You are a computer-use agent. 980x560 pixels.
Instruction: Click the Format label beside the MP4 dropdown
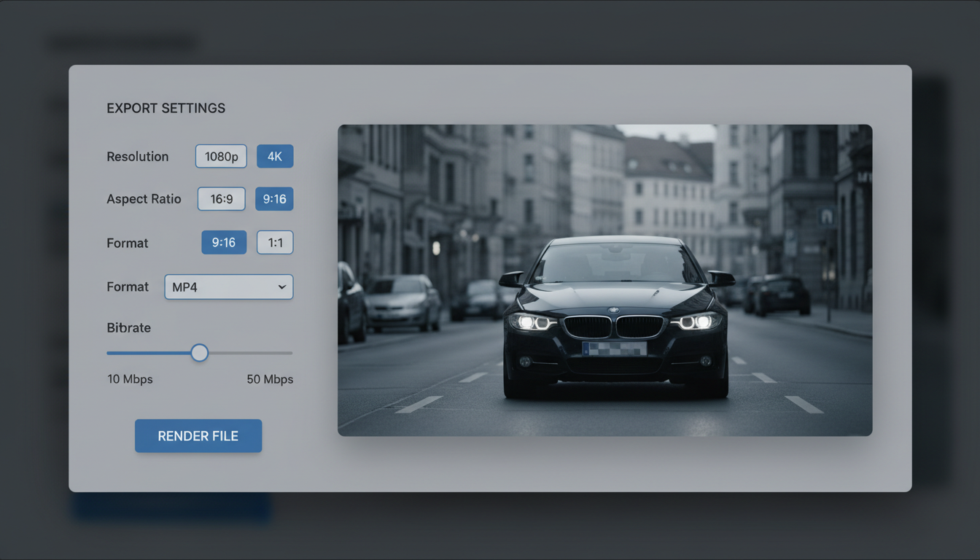coord(128,287)
